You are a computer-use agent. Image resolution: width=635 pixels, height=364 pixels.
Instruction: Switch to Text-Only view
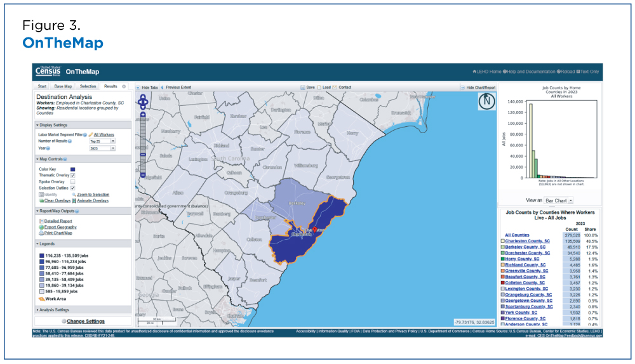[587, 72]
